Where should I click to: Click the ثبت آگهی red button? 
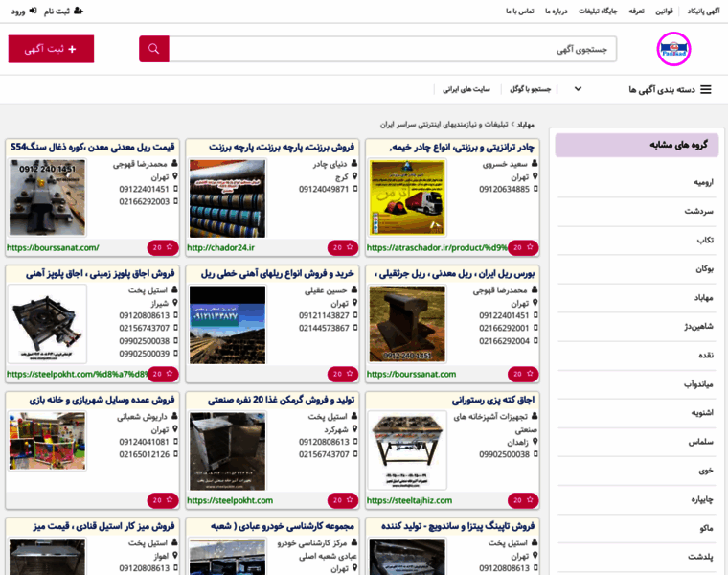pos(51,49)
